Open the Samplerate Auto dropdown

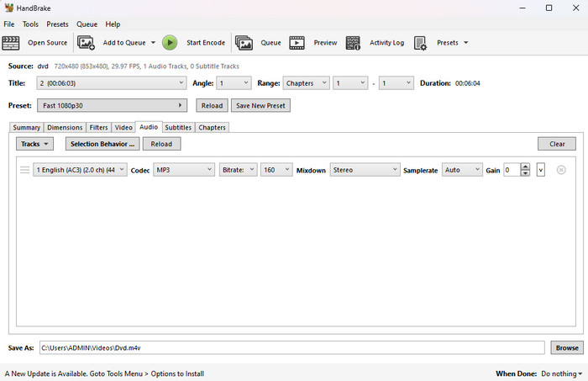pyautogui.click(x=462, y=170)
